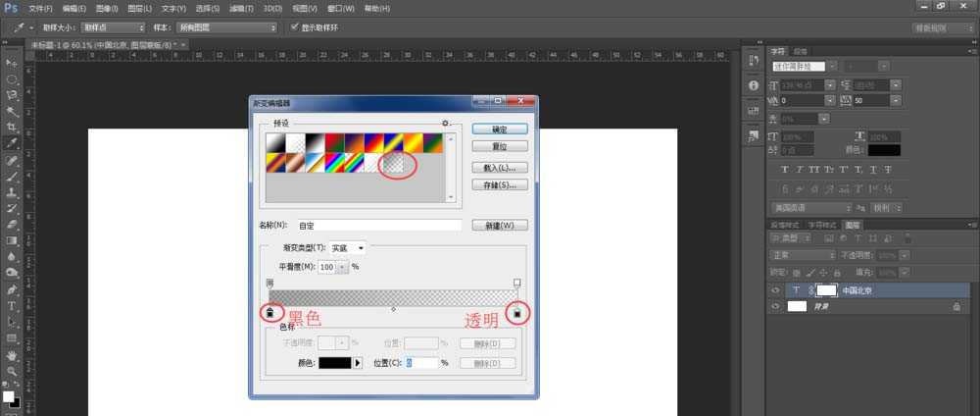Image resolution: width=980 pixels, height=416 pixels.
Task: Select the Crop tool
Action: 12,128
